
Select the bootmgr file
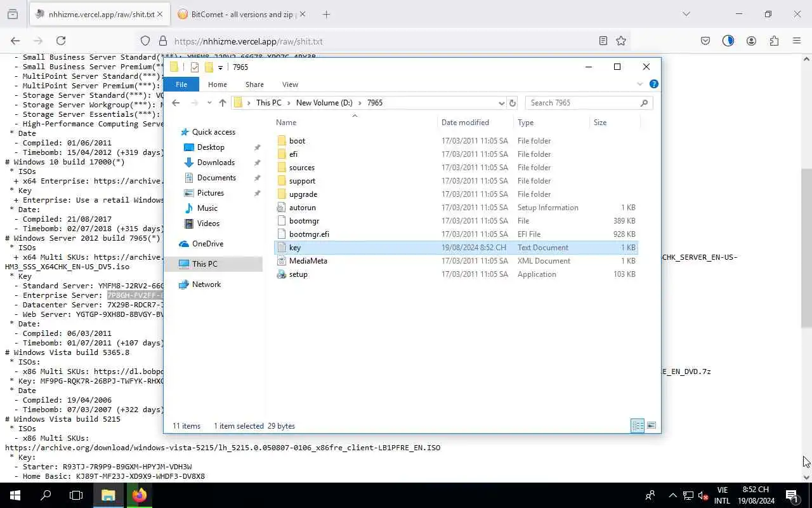click(455, 221)
